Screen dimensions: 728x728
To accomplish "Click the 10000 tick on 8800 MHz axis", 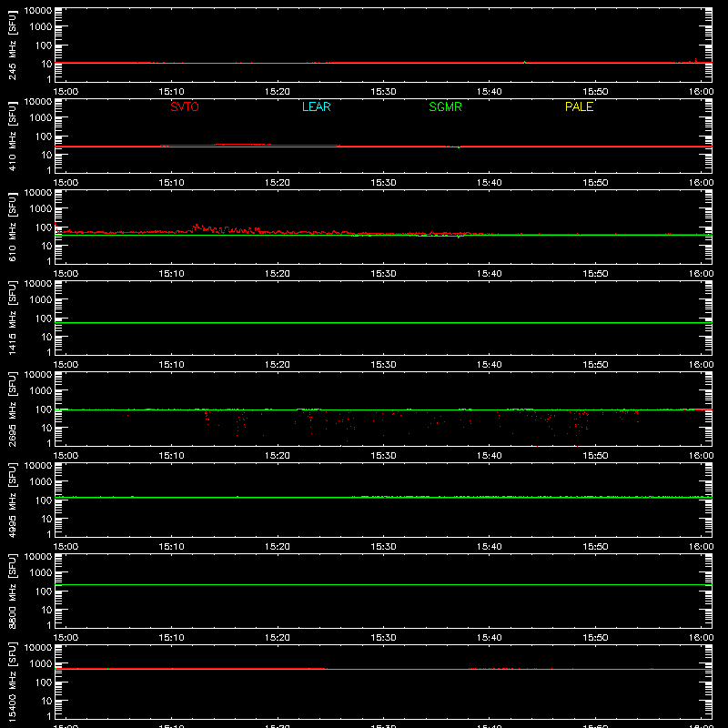I will [x=38, y=557].
